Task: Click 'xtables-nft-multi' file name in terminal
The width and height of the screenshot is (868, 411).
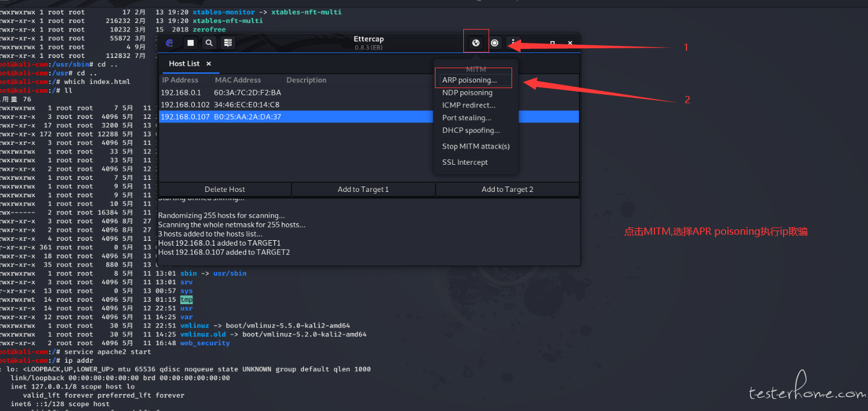Action: (x=227, y=21)
